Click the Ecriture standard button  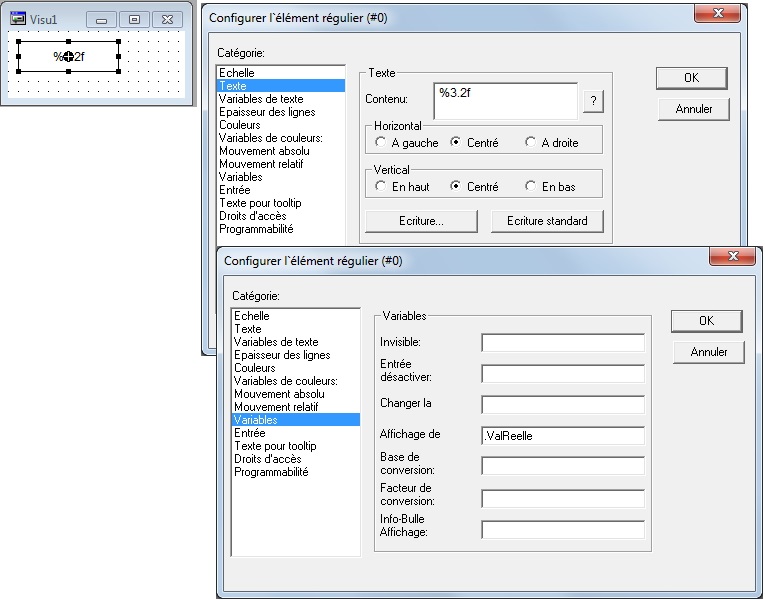coord(547,221)
